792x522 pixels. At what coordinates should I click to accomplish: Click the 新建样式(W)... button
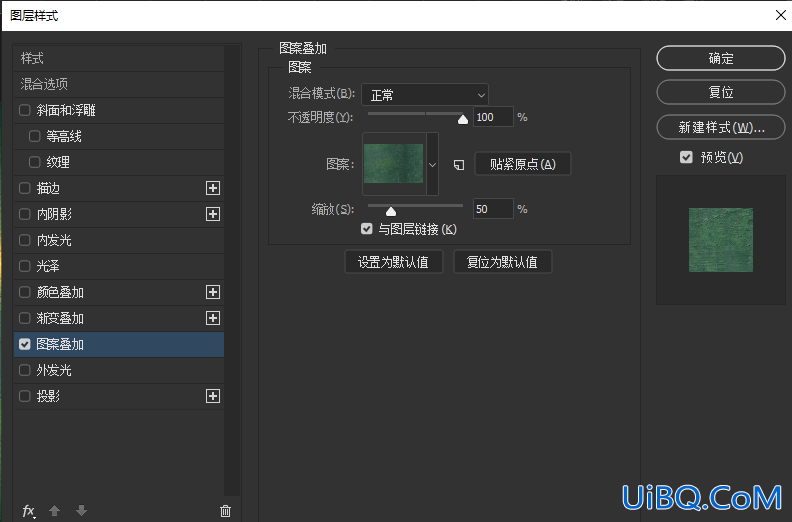721,127
